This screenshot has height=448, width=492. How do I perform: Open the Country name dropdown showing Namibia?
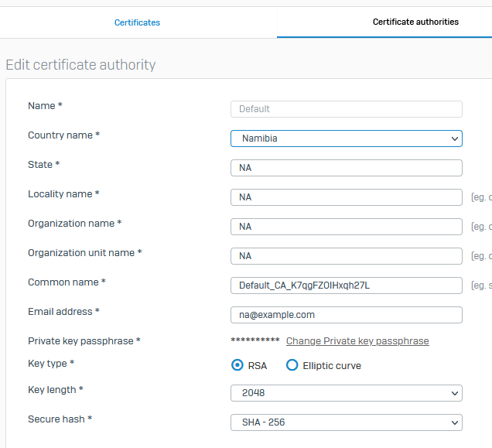(347, 139)
